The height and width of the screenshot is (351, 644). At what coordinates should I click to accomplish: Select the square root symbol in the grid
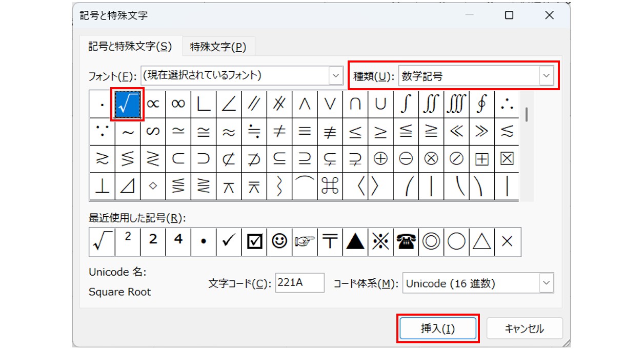tap(127, 104)
